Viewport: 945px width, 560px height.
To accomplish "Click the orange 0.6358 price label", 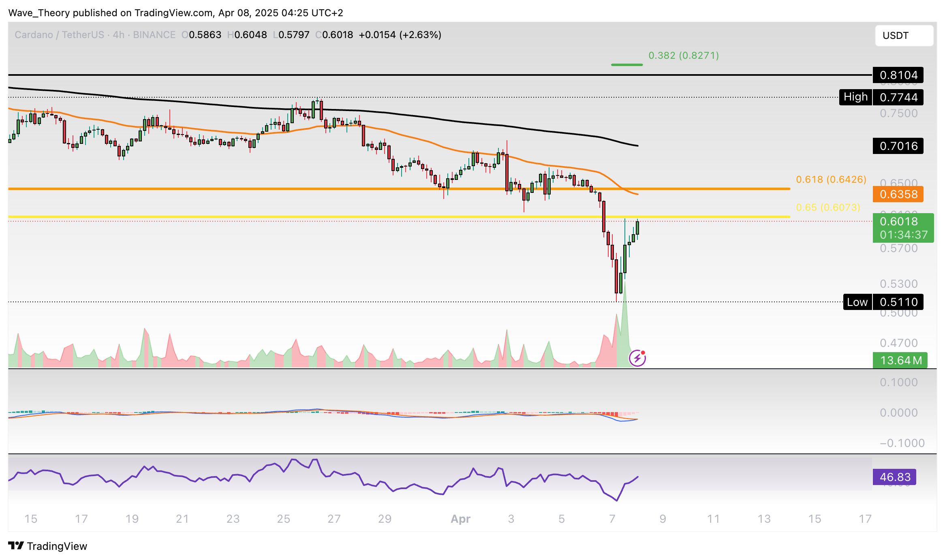I will coord(898,194).
